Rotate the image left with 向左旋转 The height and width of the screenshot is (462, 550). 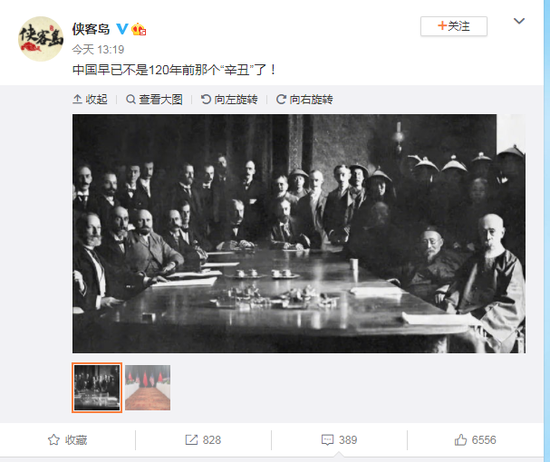pyautogui.click(x=229, y=100)
